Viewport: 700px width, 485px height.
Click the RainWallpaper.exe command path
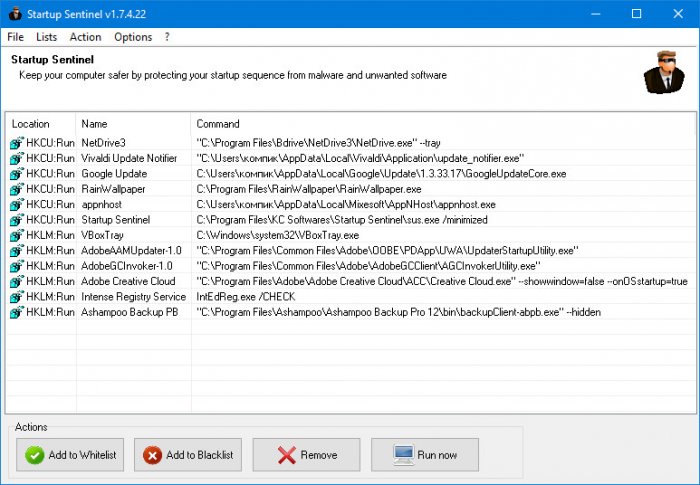tap(309, 189)
